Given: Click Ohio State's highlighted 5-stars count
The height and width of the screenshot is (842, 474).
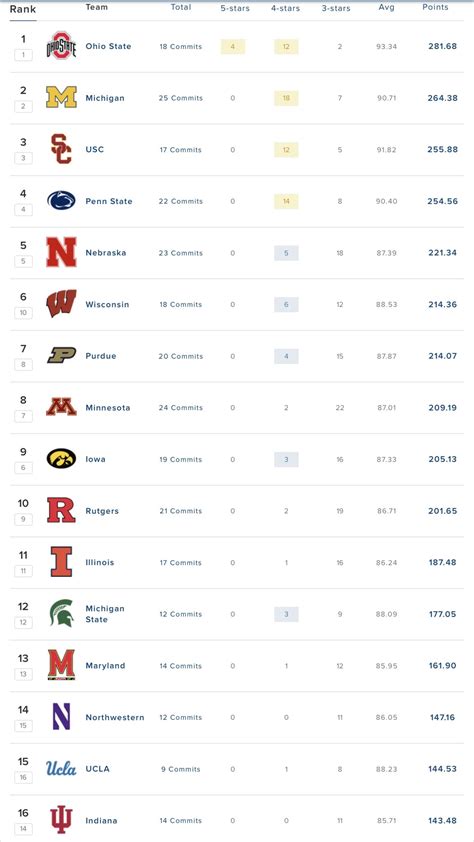Looking at the screenshot, I should pyautogui.click(x=233, y=46).
